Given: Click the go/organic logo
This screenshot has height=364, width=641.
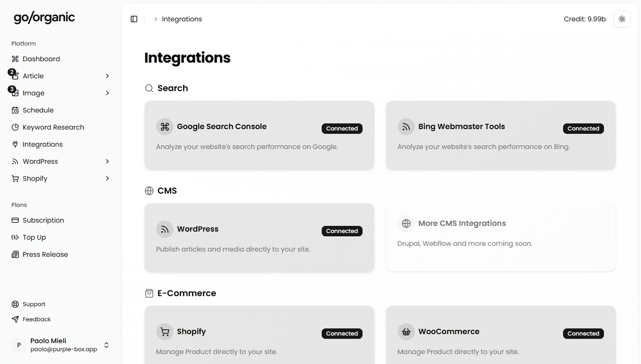Looking at the screenshot, I should click(x=44, y=18).
